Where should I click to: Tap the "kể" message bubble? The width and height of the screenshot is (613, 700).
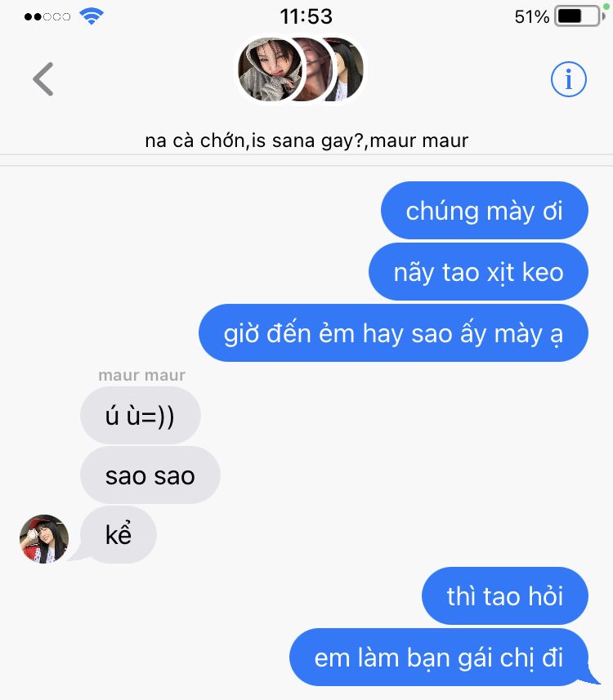pyautogui.click(x=119, y=534)
